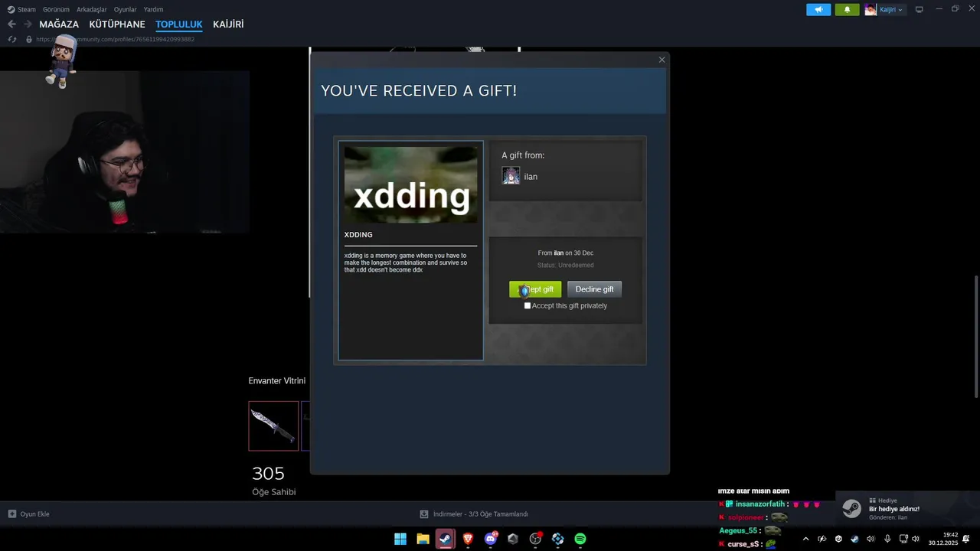Click the Steam forward navigation arrow

(28, 24)
